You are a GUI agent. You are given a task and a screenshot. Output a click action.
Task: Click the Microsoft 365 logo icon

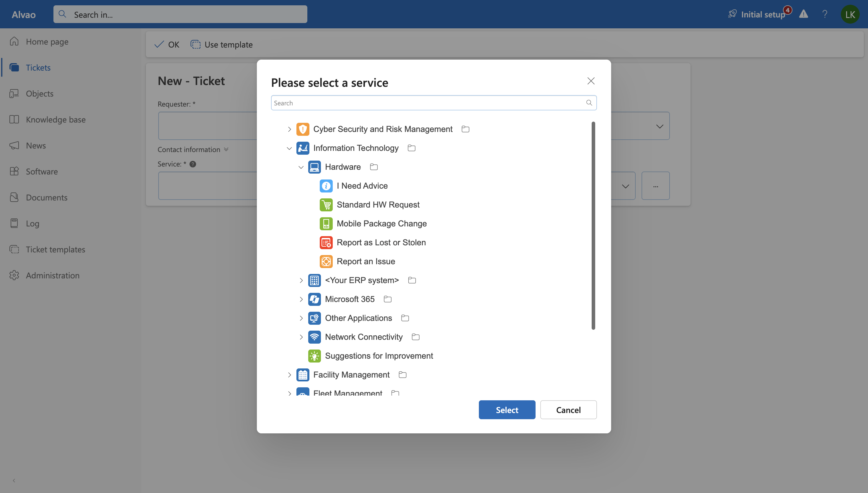(x=314, y=299)
